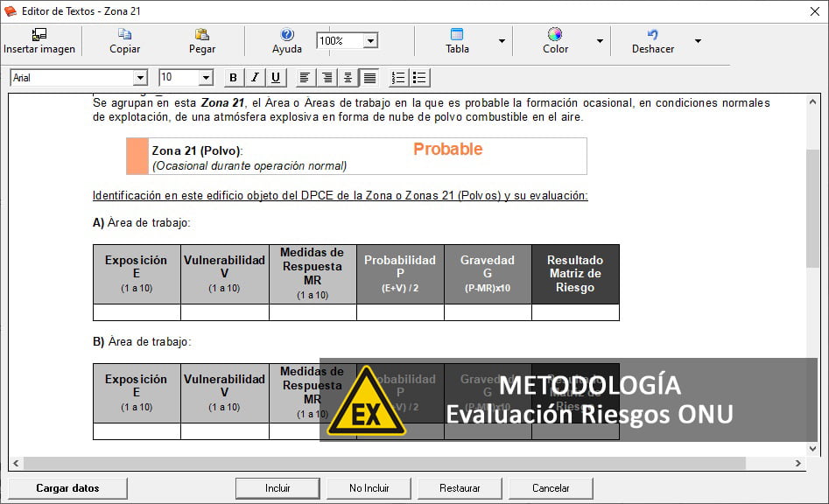Click Exposición E header in table A
829x504 pixels.
137,274
